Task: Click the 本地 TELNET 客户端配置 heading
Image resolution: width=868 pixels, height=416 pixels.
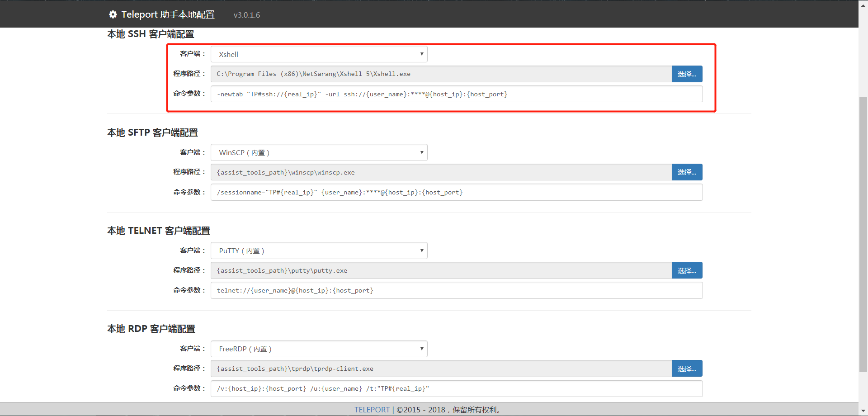Action: (159, 231)
